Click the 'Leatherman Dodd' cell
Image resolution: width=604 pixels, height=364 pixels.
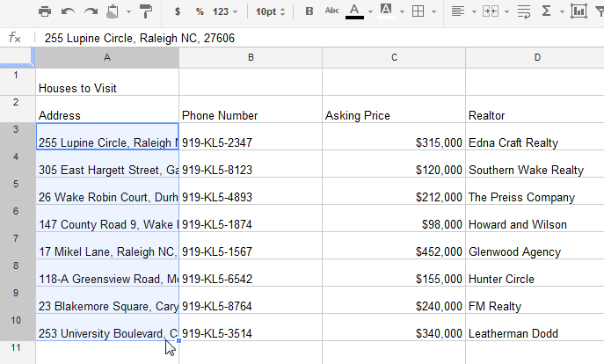click(x=535, y=328)
